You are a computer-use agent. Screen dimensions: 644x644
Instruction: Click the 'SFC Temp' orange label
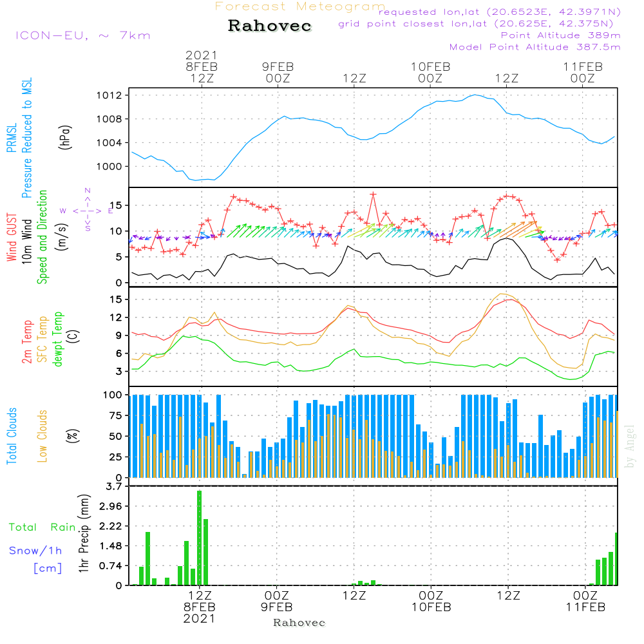coord(43,339)
